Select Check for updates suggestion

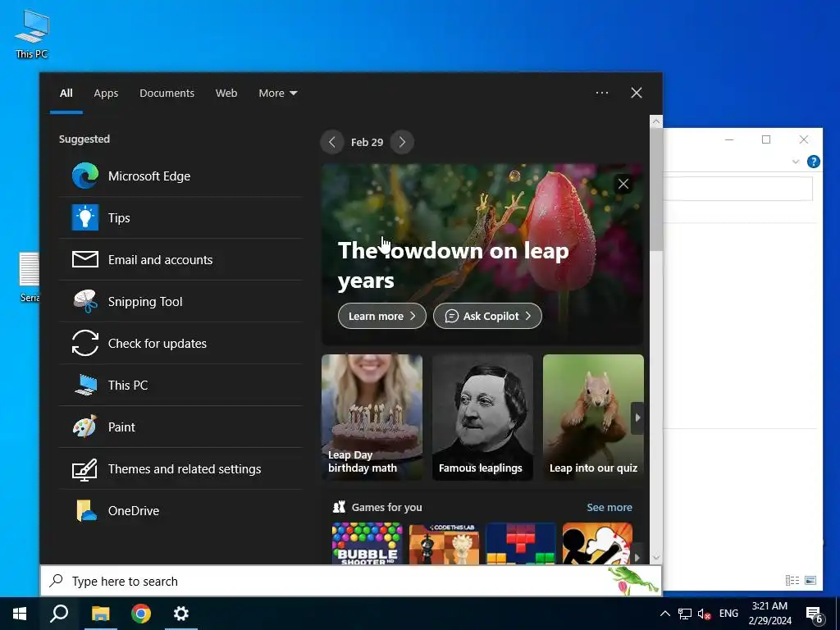coord(181,344)
